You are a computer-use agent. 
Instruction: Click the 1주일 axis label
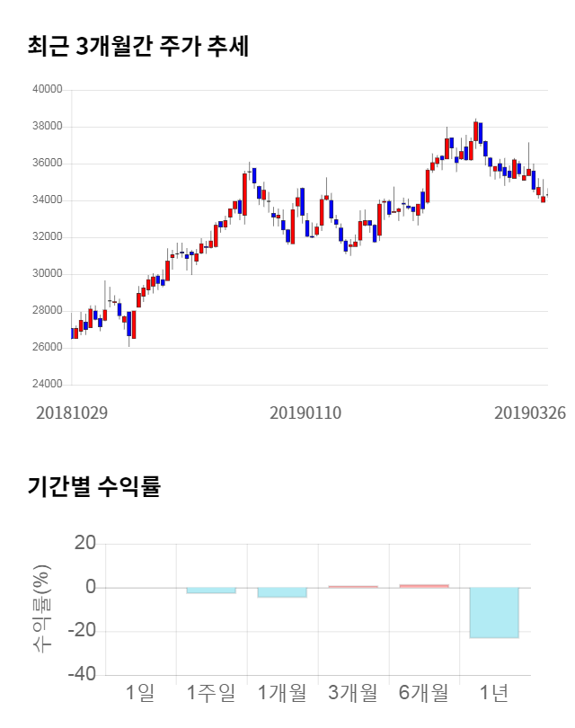pyautogui.click(x=211, y=692)
